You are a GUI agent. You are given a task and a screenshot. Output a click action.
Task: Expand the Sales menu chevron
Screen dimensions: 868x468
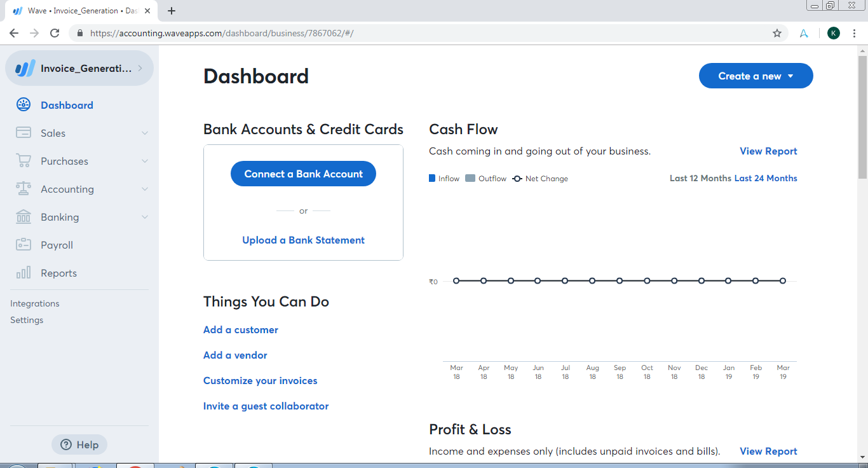145,133
